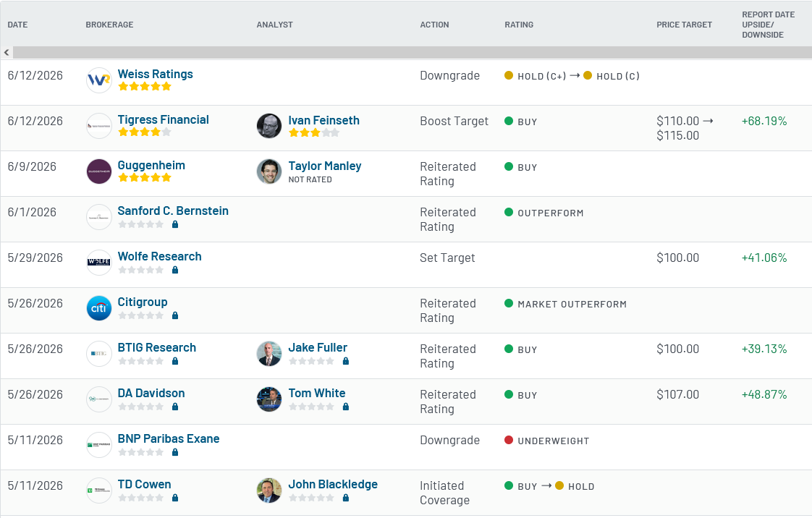Image resolution: width=812 pixels, height=518 pixels.
Task: Click the star rating under Guggenheim
Action: click(x=145, y=177)
